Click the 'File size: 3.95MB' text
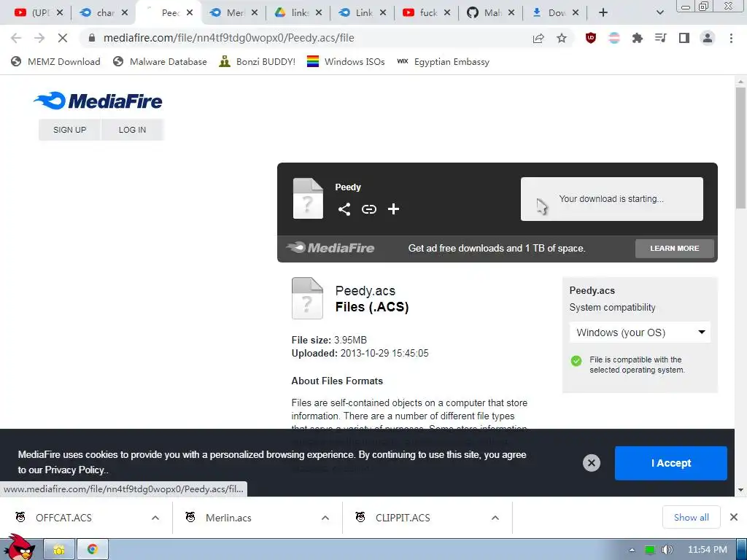 coord(329,340)
